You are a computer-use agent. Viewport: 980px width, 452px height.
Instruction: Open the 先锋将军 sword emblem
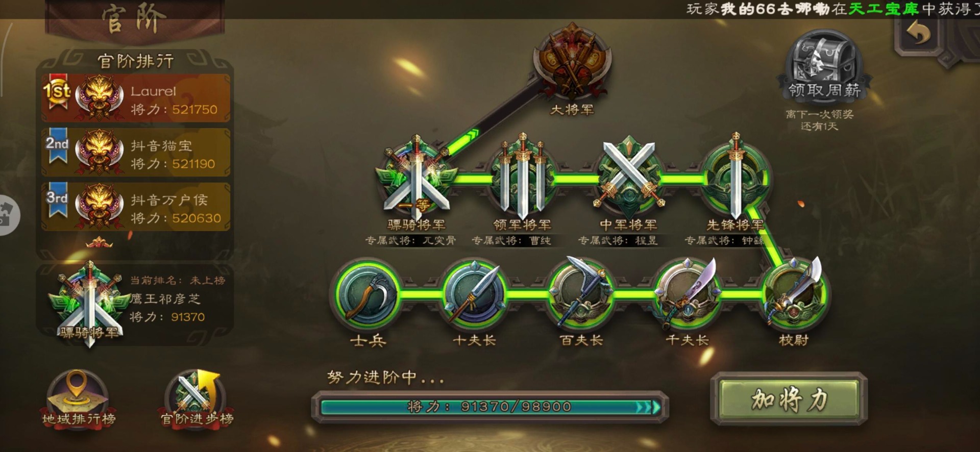[736, 176]
